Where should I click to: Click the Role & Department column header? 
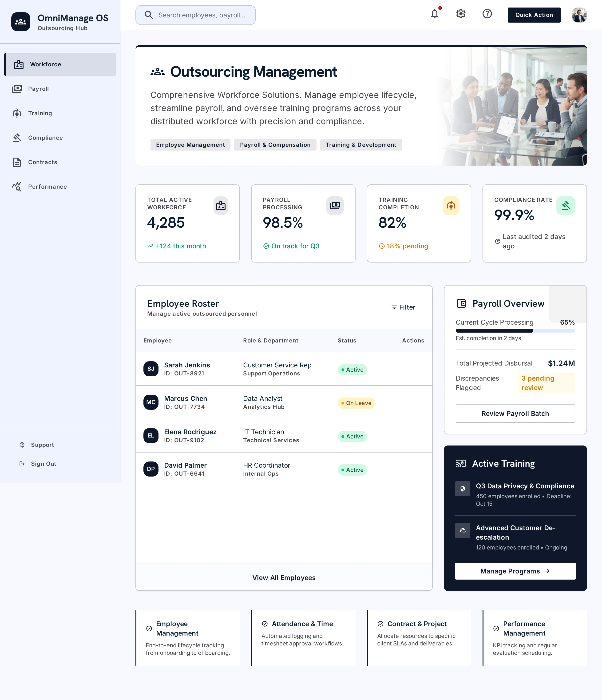[x=271, y=341]
